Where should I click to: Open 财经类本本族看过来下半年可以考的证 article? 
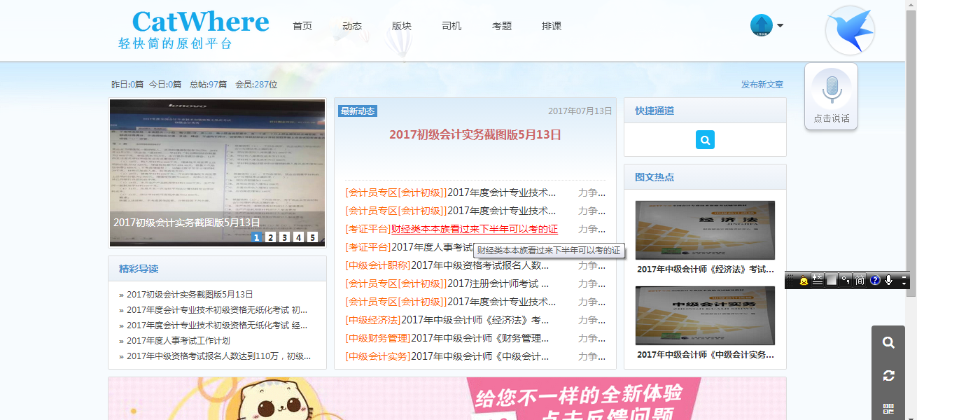475,229
